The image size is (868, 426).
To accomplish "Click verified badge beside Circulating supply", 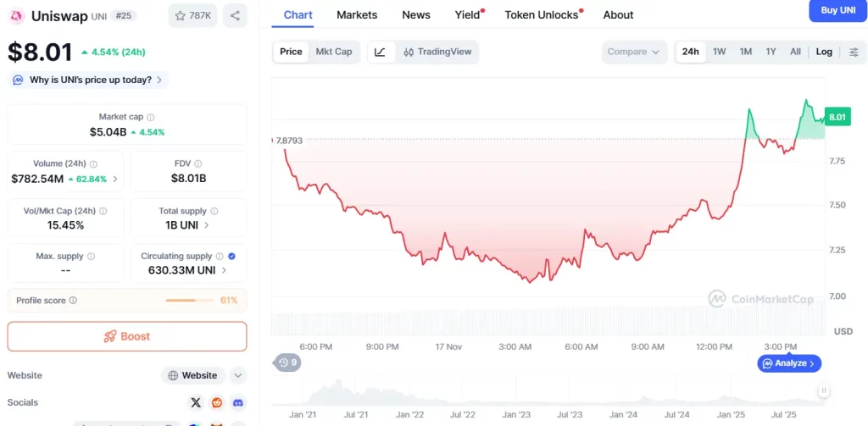I will (232, 256).
